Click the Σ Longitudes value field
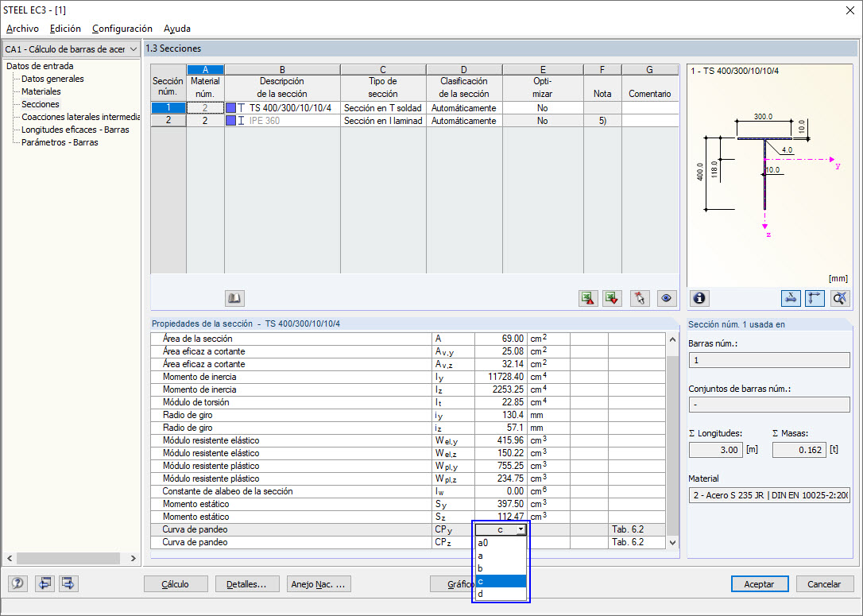863x616 pixels. coord(716,450)
